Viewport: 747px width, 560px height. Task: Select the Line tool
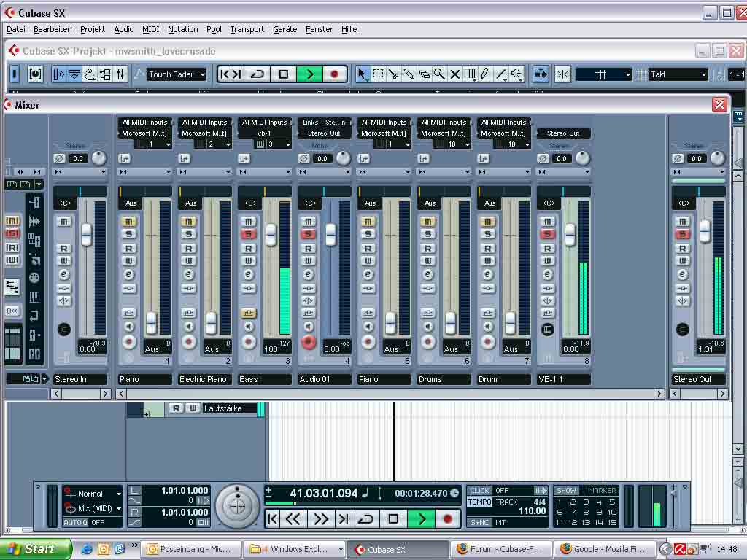click(x=500, y=74)
